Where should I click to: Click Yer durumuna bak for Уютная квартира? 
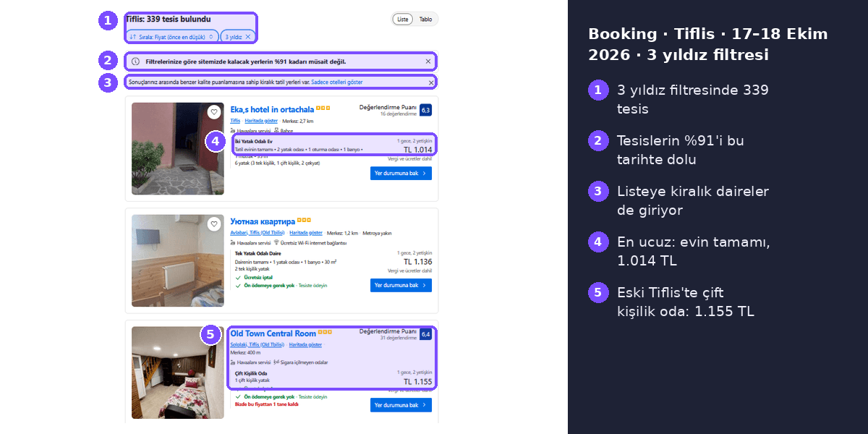401,285
